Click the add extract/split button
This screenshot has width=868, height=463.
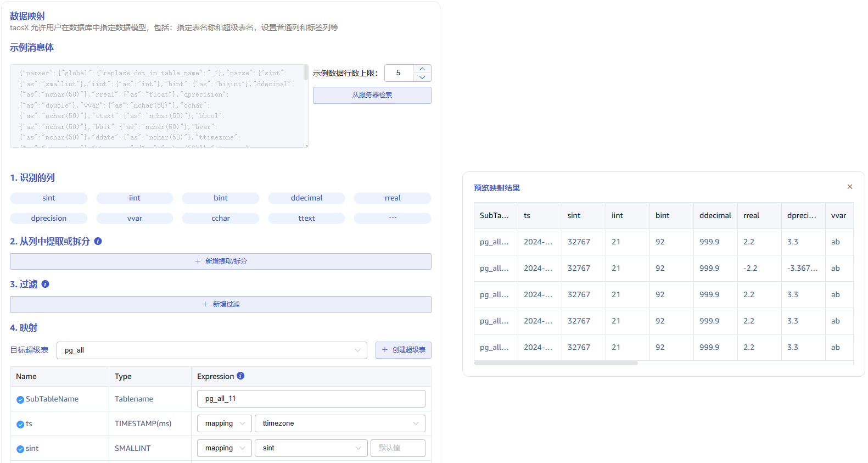point(220,261)
